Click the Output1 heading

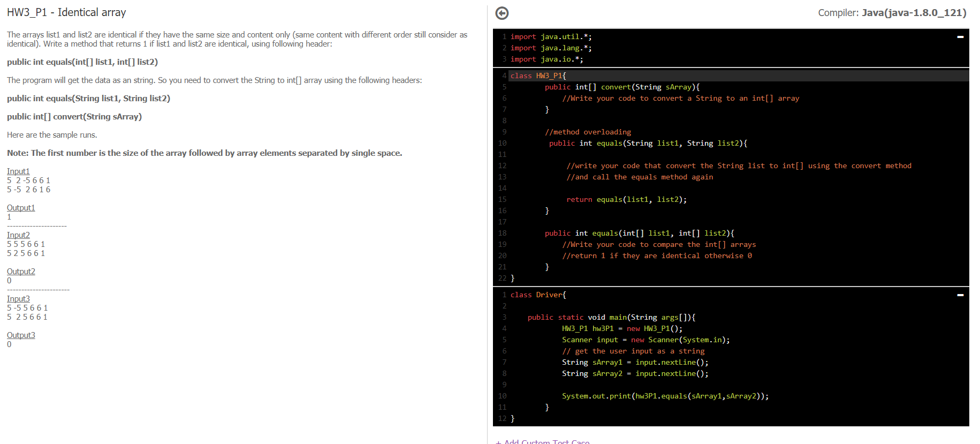(x=21, y=208)
